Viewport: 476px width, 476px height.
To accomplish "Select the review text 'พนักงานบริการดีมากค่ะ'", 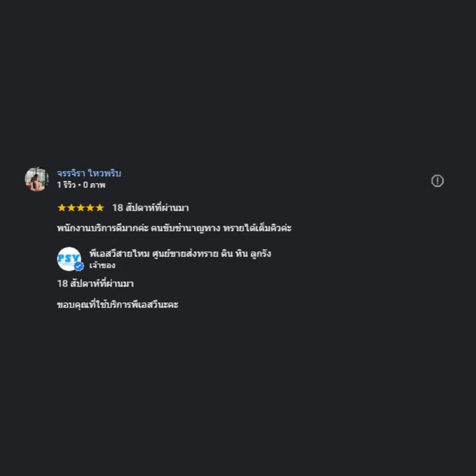I will (x=103, y=228).
